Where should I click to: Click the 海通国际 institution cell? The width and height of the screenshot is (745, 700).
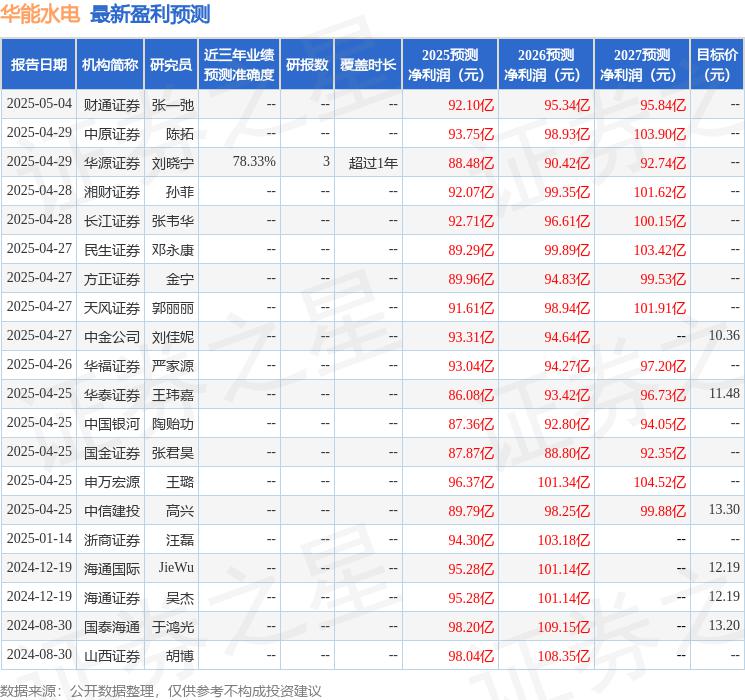pos(112,569)
